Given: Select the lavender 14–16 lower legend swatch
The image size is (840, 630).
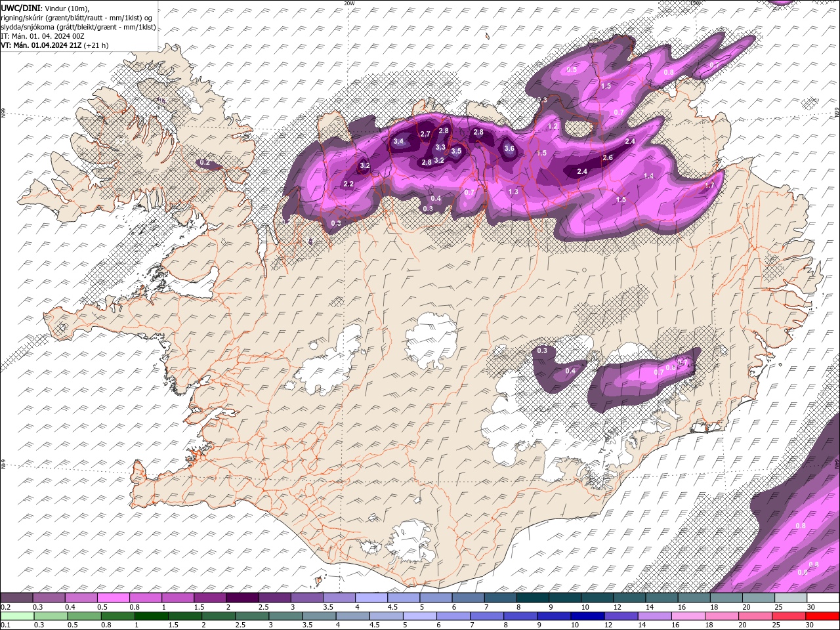Looking at the screenshot, I should [655, 616].
